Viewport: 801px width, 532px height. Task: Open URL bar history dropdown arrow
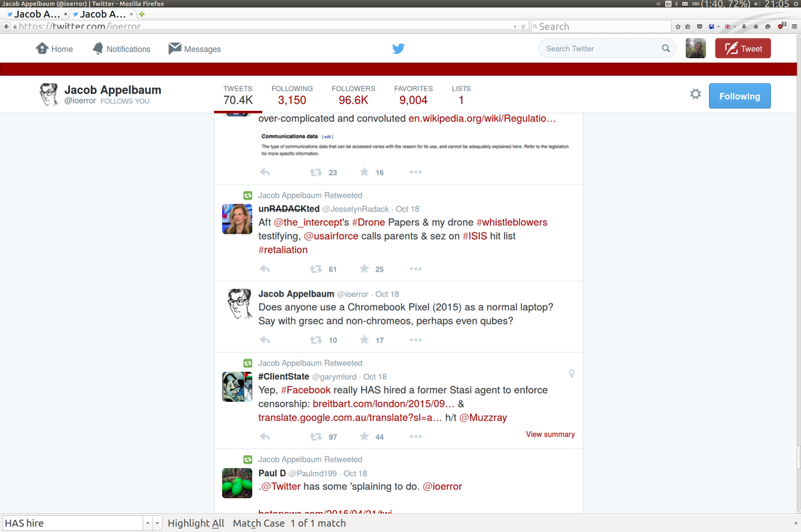pyautogui.click(x=515, y=27)
